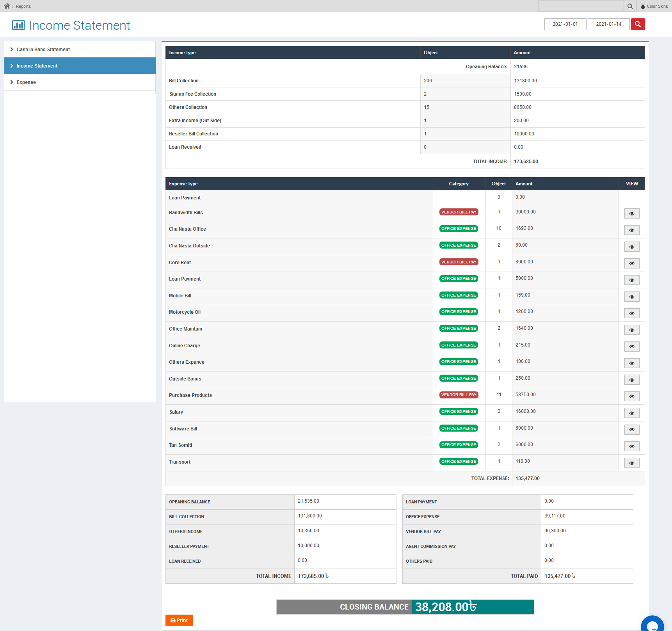View Bandwidth Bills expense details
Viewport: 672px width, 631px height.
(x=631, y=213)
